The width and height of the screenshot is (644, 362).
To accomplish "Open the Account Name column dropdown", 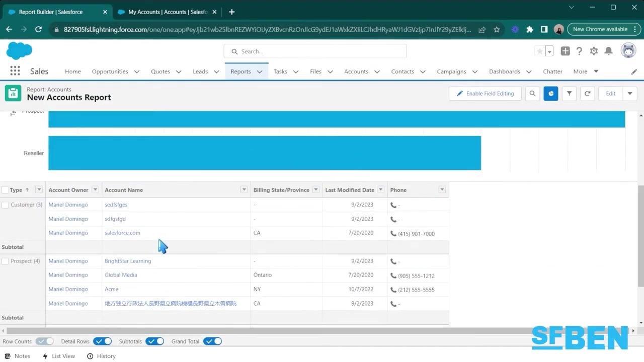I will click(x=244, y=190).
